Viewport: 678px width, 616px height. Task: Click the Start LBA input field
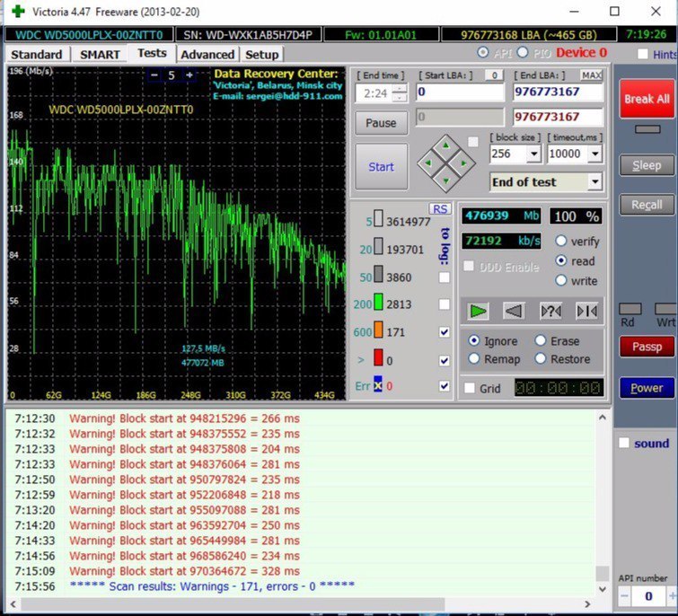point(460,92)
